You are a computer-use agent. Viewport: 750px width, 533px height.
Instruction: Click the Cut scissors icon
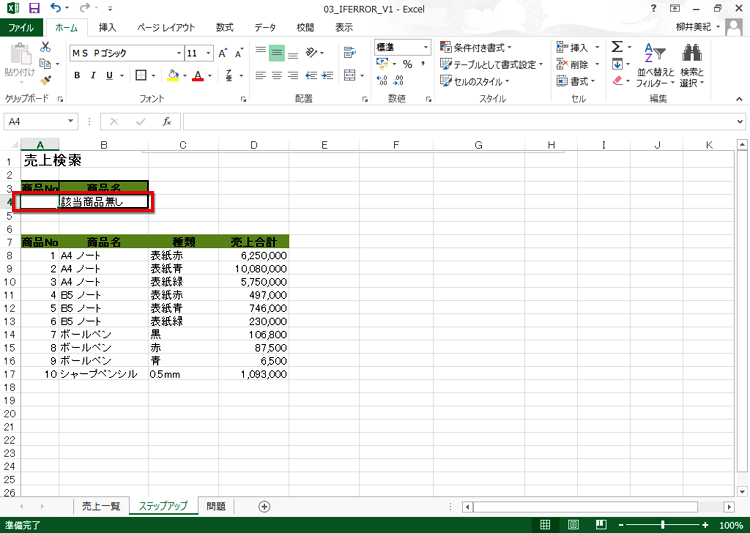[45, 47]
